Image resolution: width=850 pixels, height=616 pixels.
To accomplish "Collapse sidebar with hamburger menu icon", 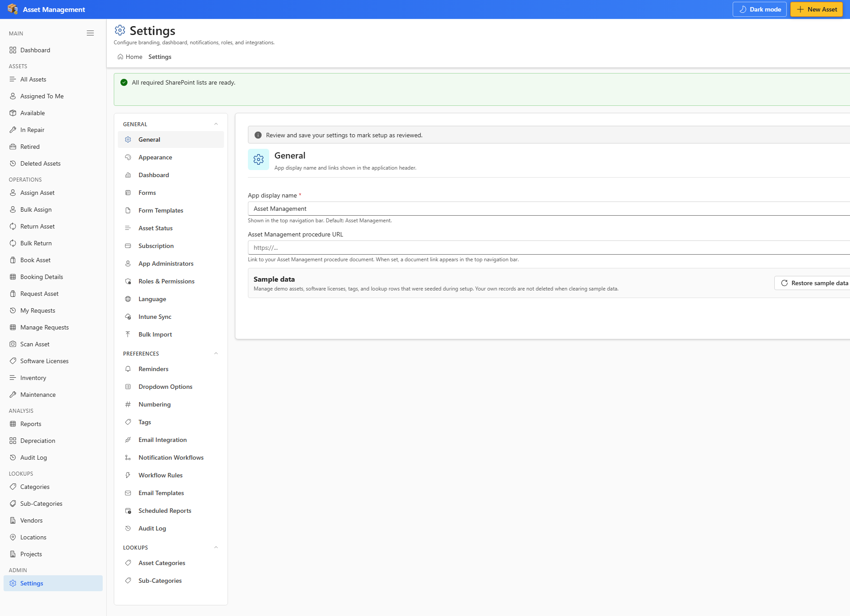I will click(x=90, y=33).
